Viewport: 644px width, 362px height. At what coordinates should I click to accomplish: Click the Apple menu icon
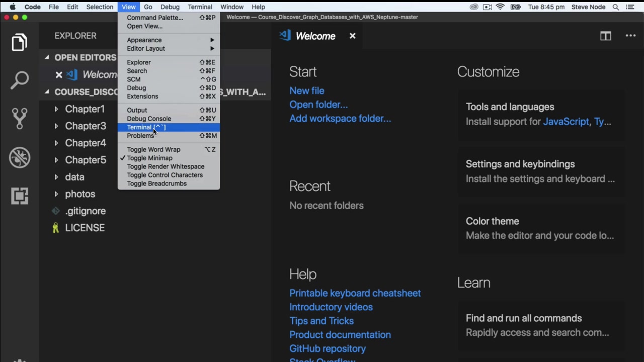13,7
